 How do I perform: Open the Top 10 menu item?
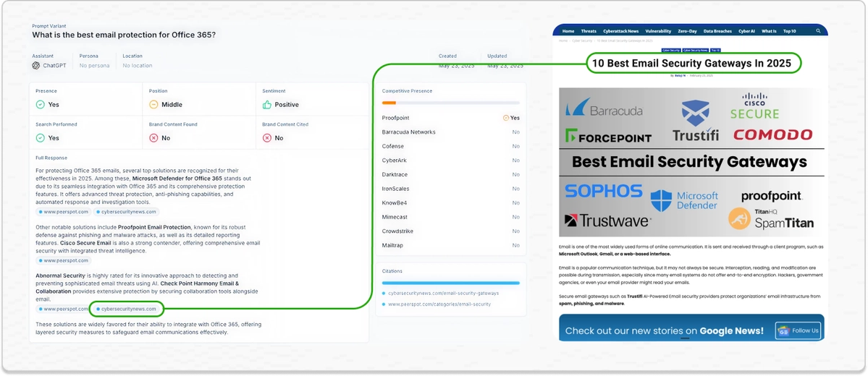pyautogui.click(x=789, y=32)
